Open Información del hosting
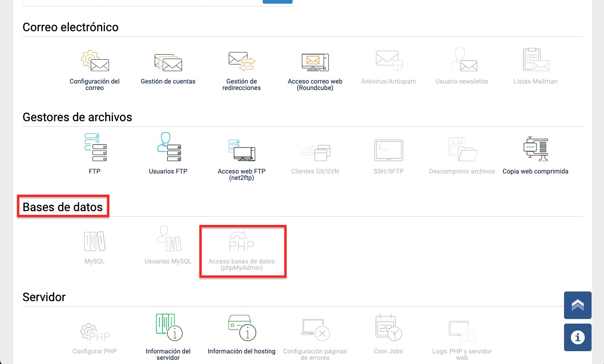This screenshot has width=604, height=364. point(241,333)
